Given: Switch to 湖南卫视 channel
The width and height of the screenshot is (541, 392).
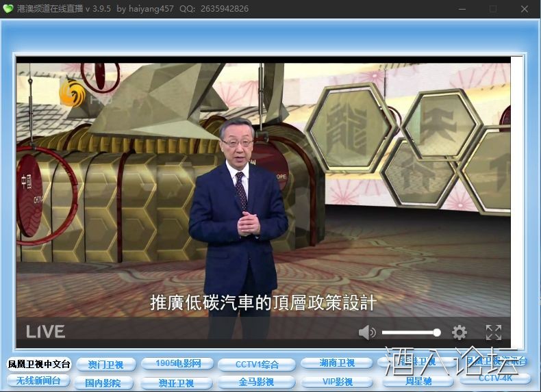Looking at the screenshot, I should pyautogui.click(x=337, y=363).
